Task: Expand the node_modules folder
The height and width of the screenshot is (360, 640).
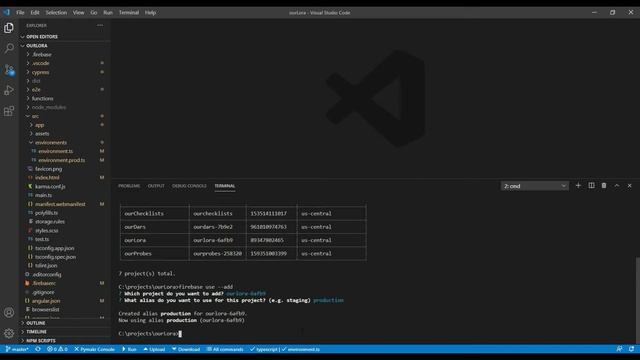Action: [49, 107]
